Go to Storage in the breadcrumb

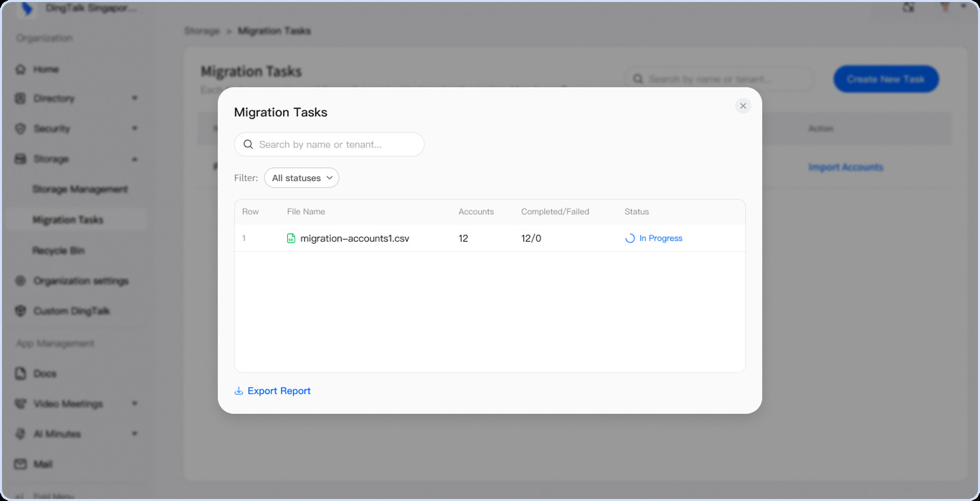202,31
